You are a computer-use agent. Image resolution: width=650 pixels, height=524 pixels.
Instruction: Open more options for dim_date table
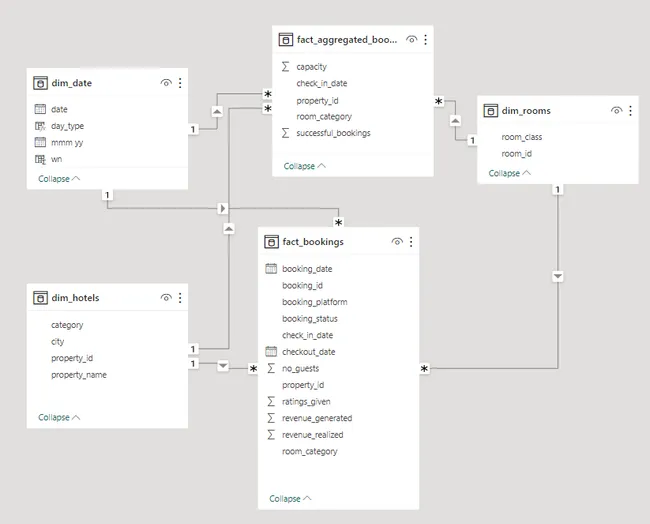(180, 83)
